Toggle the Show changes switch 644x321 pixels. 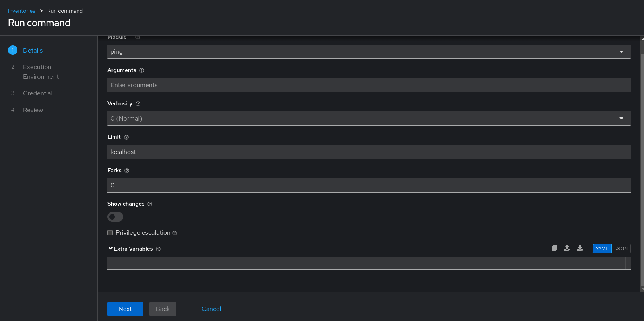point(115,217)
